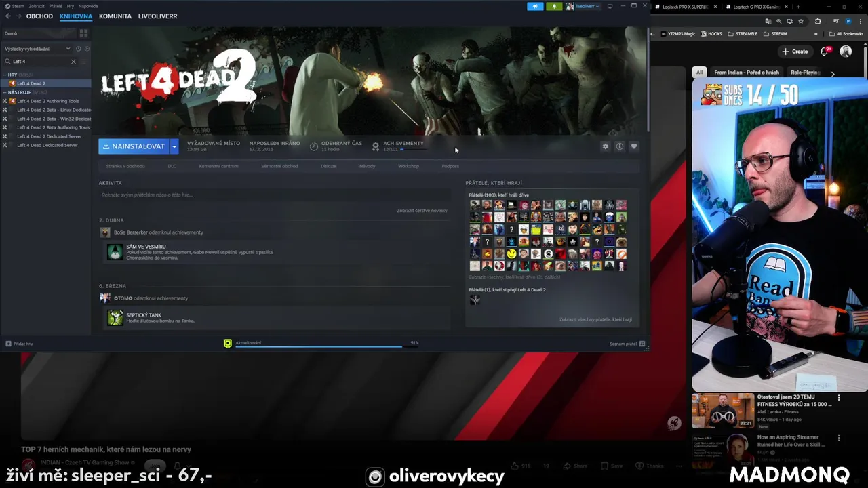Install the game with the NAINSTALOVAT button

134,146
